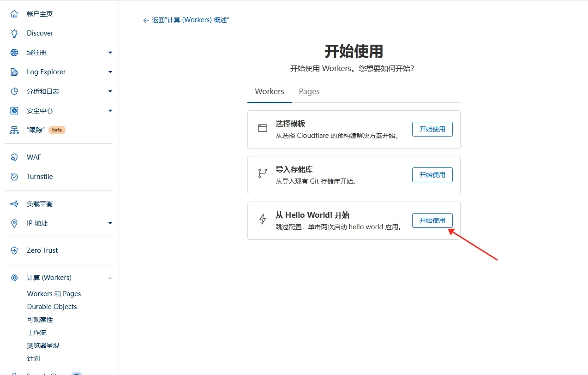Click the hierarchy icon beside "跟踪"
The image size is (588, 375).
tap(14, 130)
